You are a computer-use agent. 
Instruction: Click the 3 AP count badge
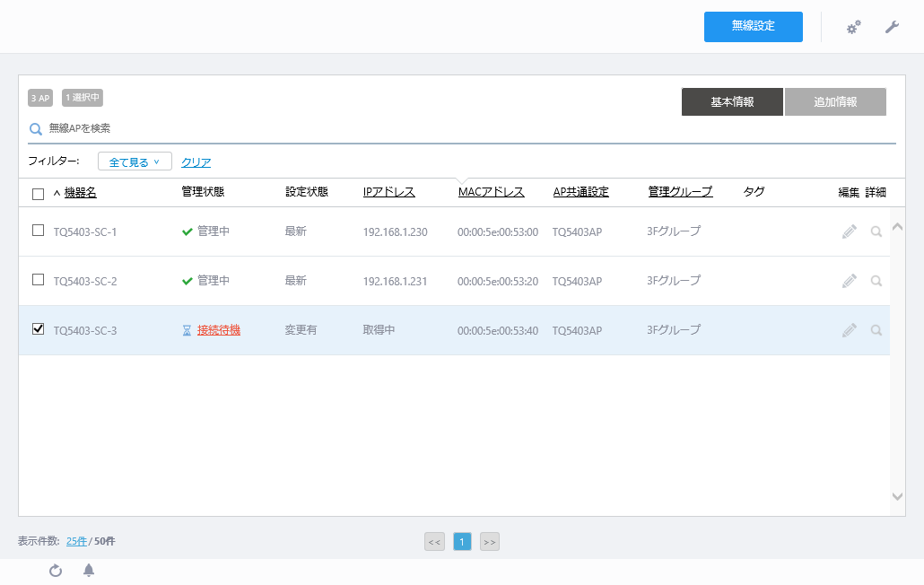(40, 98)
